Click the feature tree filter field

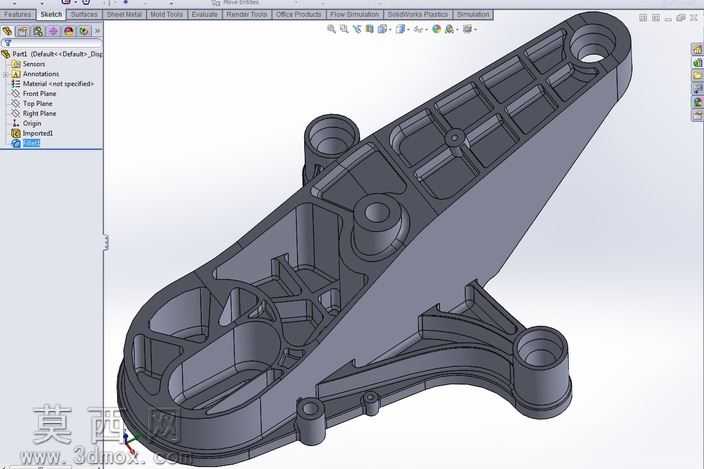(52, 43)
